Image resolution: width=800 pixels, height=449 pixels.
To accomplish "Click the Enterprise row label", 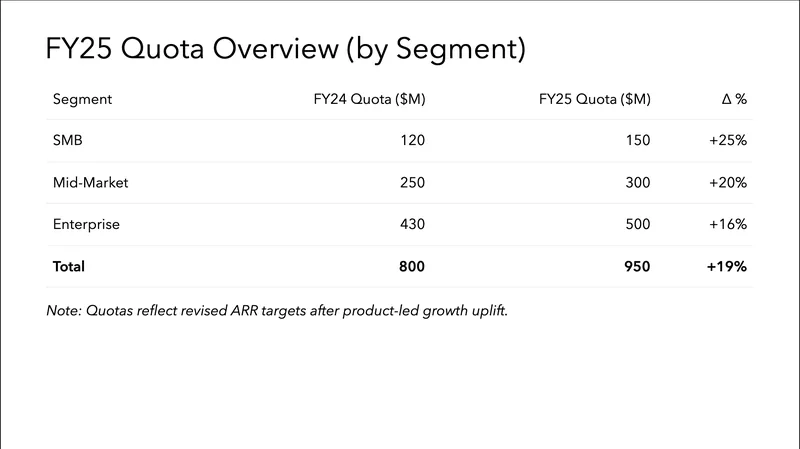I will 86,225.
